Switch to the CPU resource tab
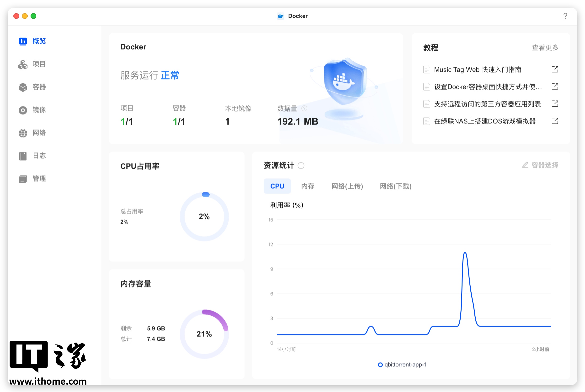 pos(277,186)
